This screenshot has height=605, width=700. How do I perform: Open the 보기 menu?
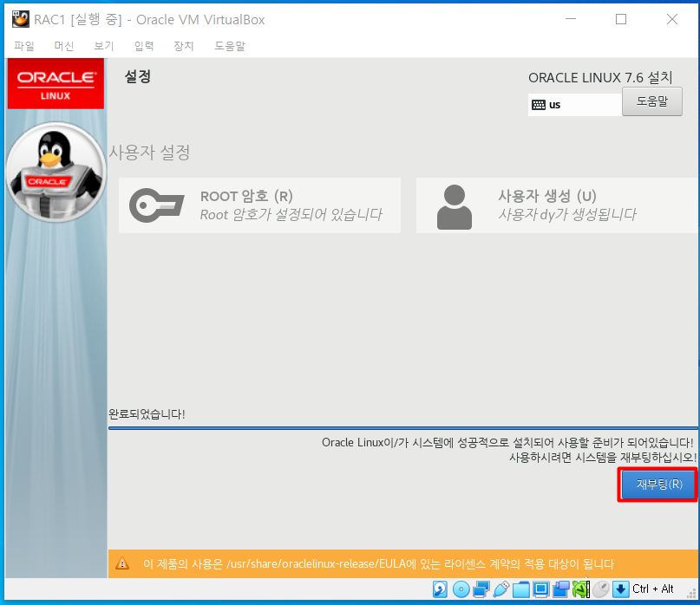pos(104,46)
